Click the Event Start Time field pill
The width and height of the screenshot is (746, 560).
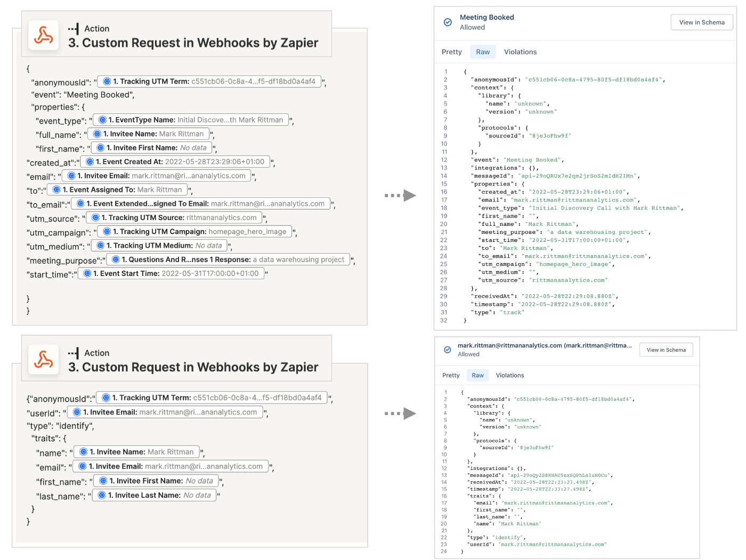point(171,273)
